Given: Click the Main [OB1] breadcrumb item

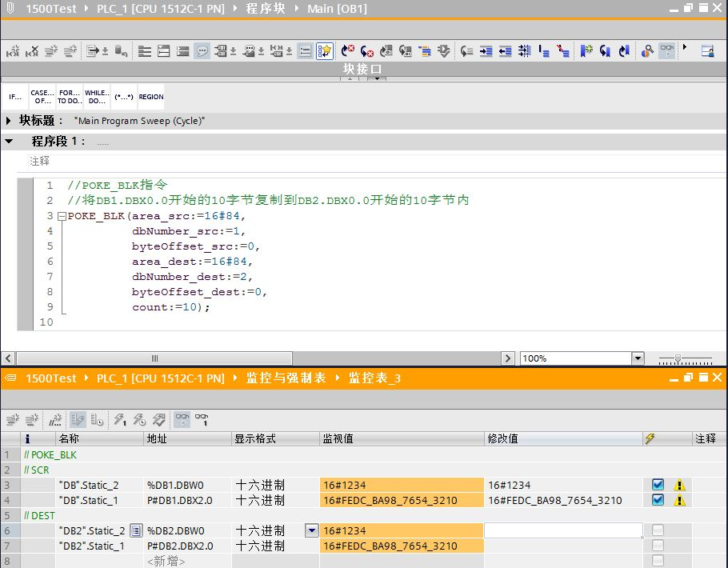Looking at the screenshot, I should 337,8.
